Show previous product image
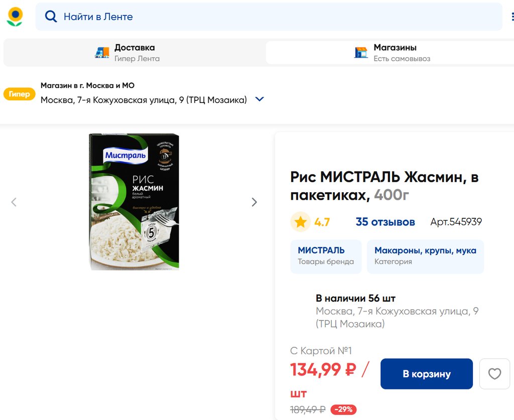Image resolution: width=514 pixels, height=420 pixels. tap(14, 202)
